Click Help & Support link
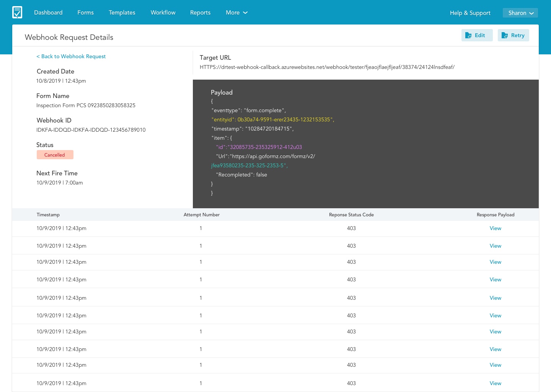The width and height of the screenshot is (551, 392). click(x=470, y=13)
